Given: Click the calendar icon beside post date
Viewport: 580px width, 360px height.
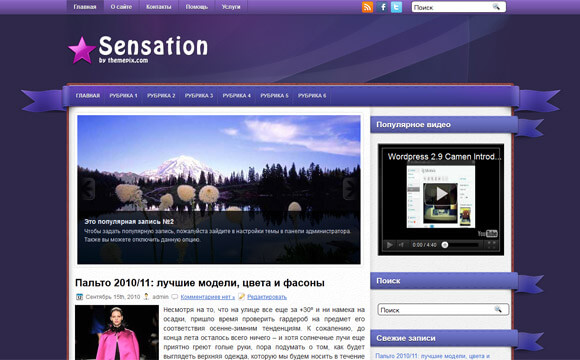Looking at the screenshot, I should tap(79, 297).
